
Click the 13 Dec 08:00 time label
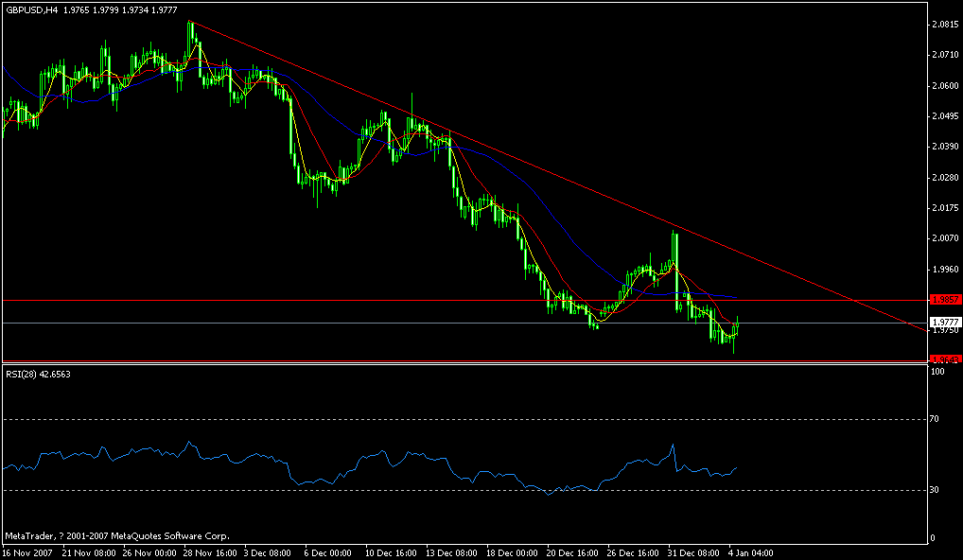[x=451, y=552]
